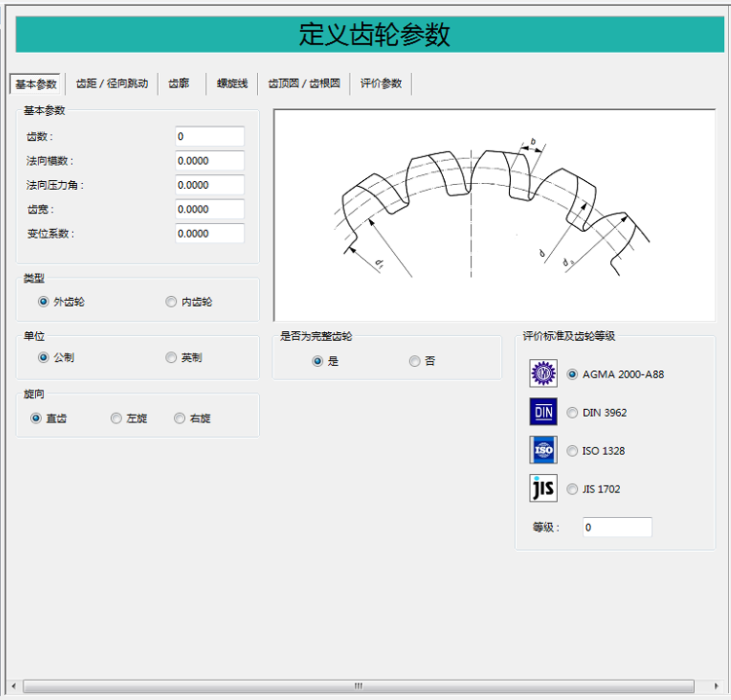Click the 齿数 input field
The image size is (731, 700).
[x=209, y=136]
